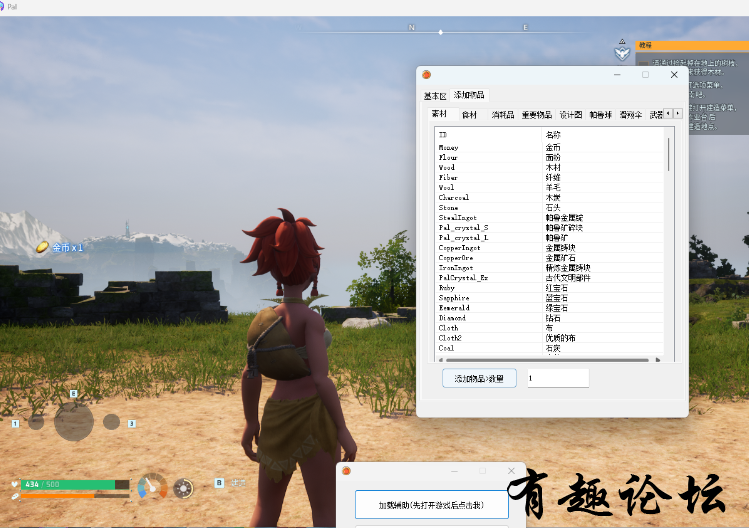Open the 滑翔伞 category tab
The width and height of the screenshot is (749, 528).
pyautogui.click(x=631, y=115)
